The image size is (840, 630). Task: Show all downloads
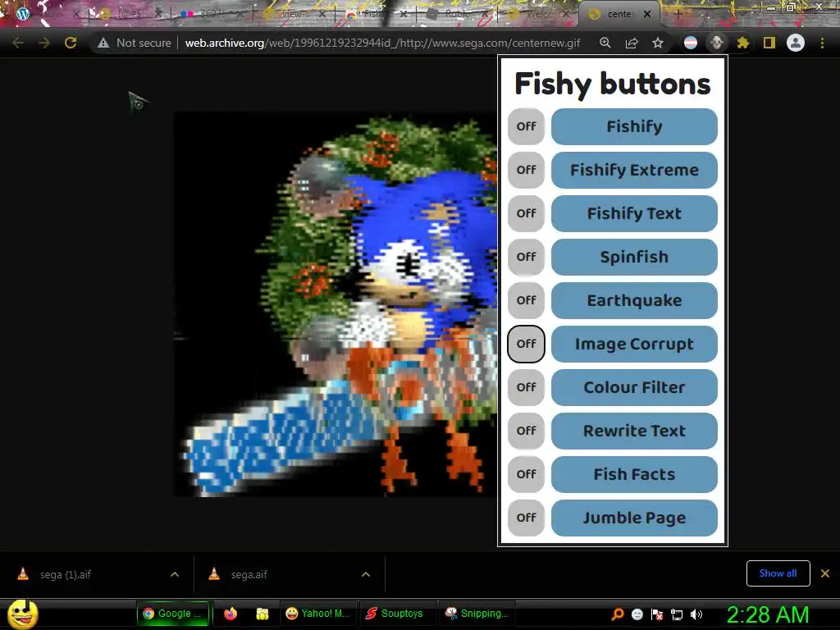click(778, 573)
